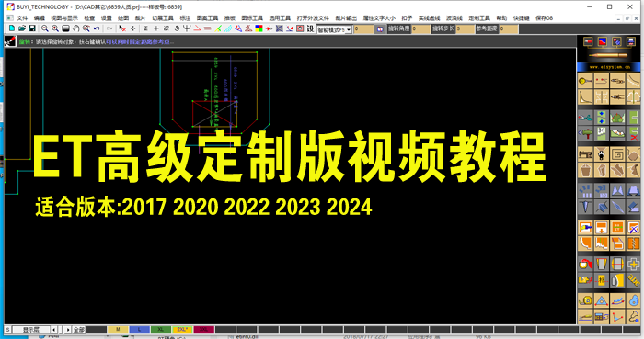
Task: Open the 文件 menu
Action: point(22,18)
